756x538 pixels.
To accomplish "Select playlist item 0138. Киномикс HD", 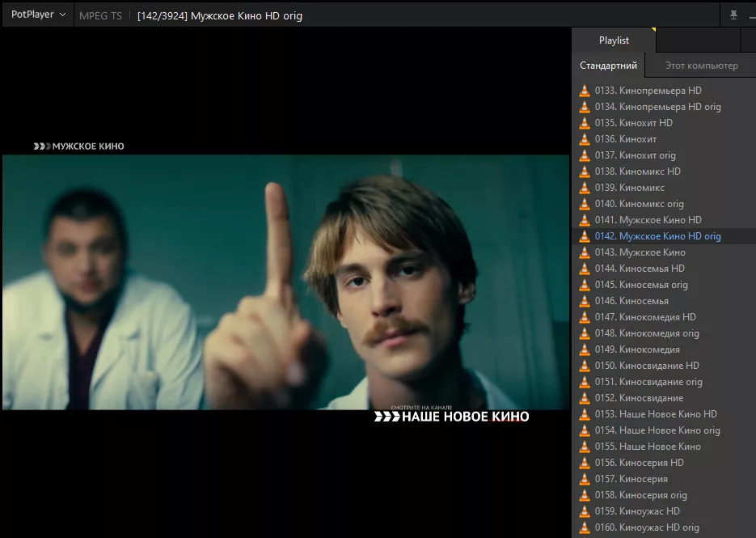I will click(664, 172).
